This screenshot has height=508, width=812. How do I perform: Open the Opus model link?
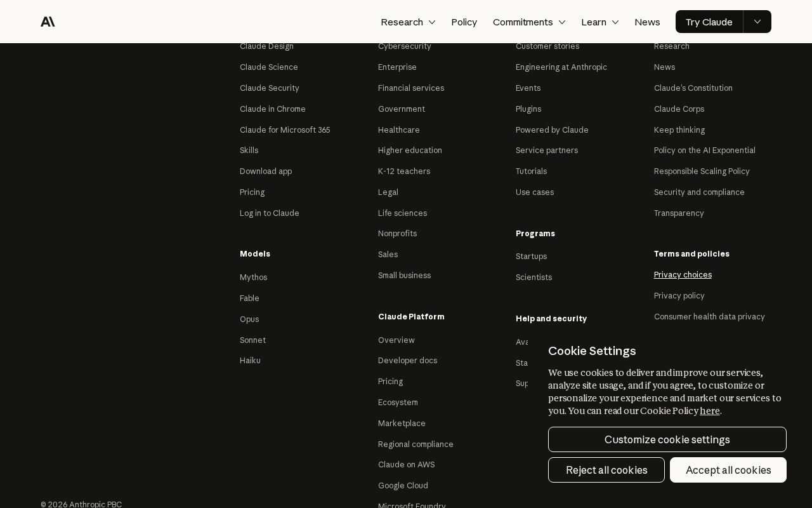coord(249,319)
